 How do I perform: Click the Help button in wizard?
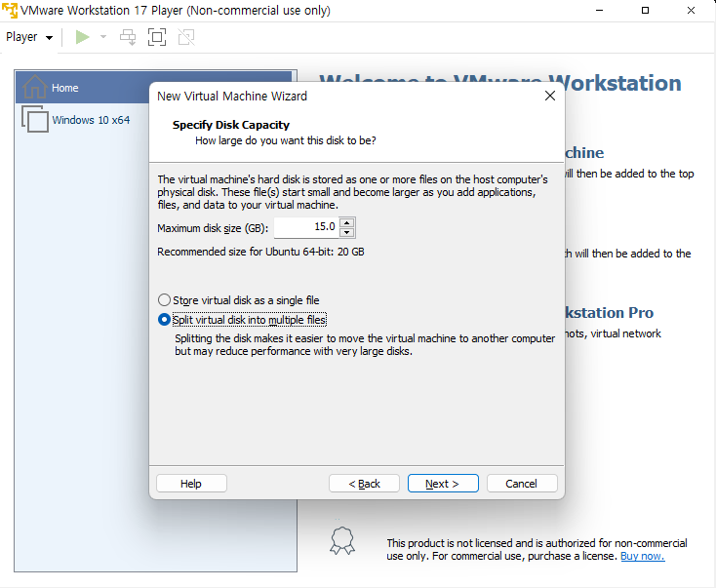191,484
